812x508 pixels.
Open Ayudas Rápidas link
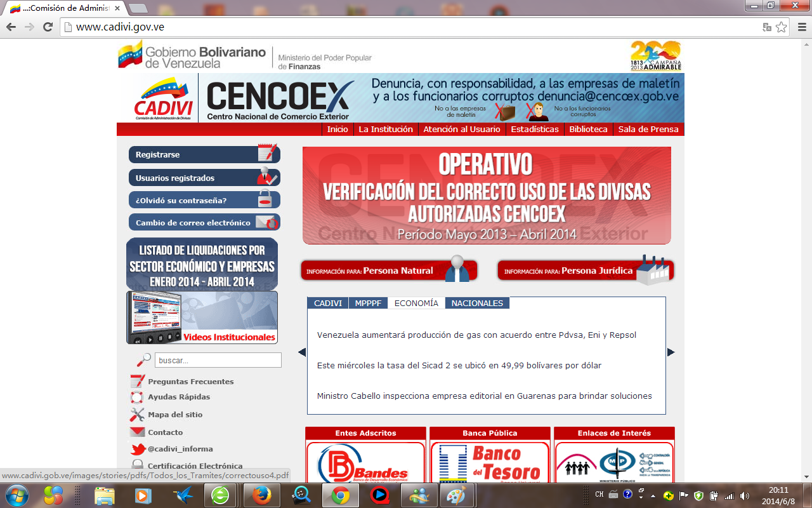[x=179, y=397]
